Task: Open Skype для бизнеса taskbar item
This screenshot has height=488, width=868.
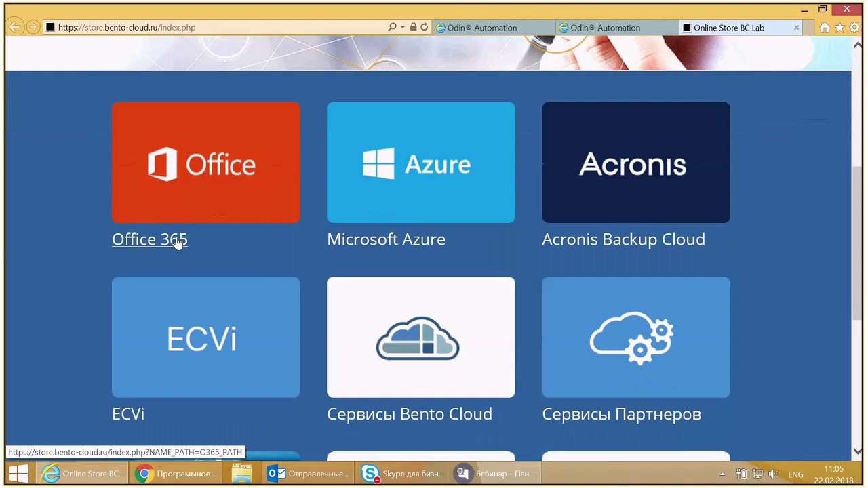Action: click(x=402, y=474)
